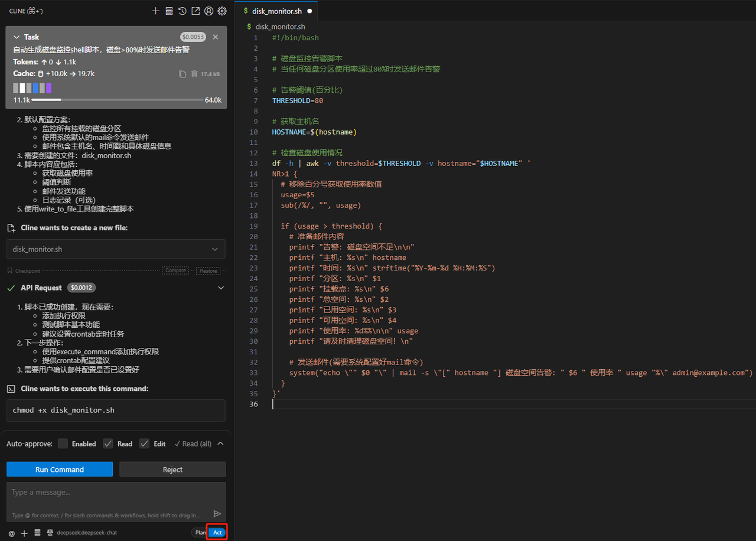The width and height of the screenshot is (756, 541).
Task: Click Run Command
Action: point(60,470)
